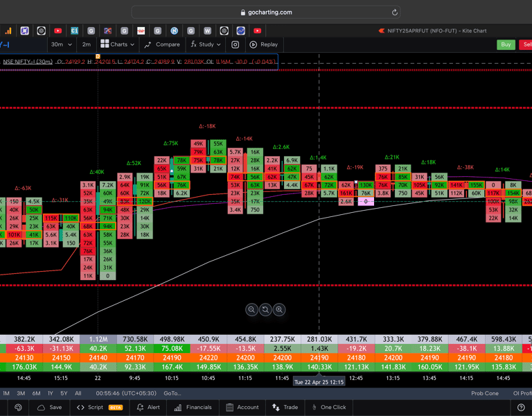532x416 pixels.
Task: Click the Charts layout grid icon
Action: click(105, 44)
